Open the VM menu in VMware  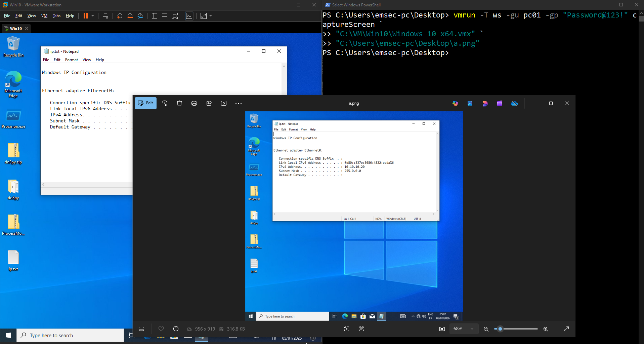click(x=44, y=16)
